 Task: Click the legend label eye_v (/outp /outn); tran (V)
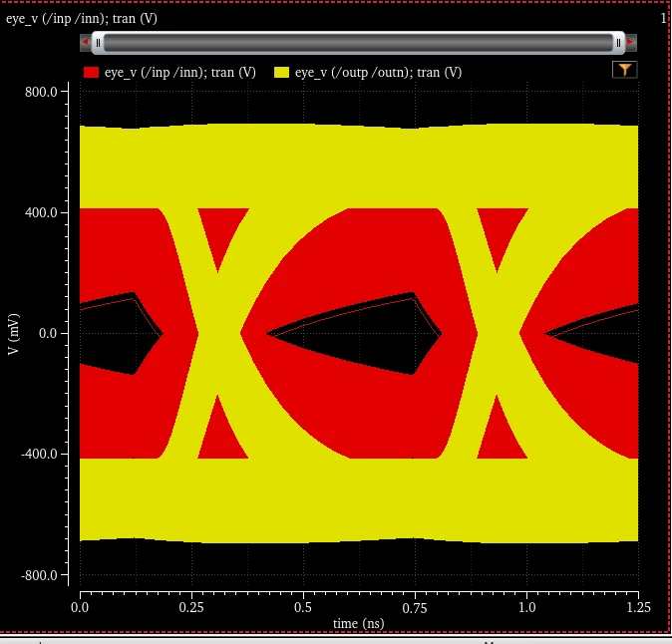(378, 72)
